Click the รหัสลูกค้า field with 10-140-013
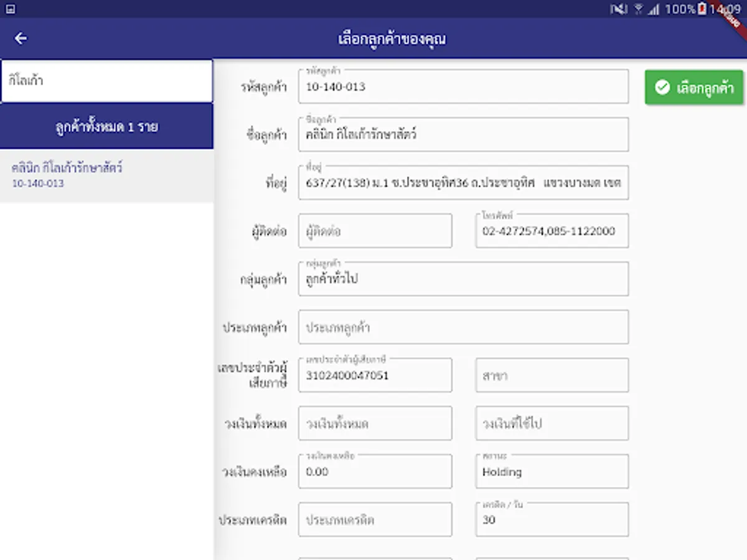The width and height of the screenshot is (747, 560). [x=463, y=86]
